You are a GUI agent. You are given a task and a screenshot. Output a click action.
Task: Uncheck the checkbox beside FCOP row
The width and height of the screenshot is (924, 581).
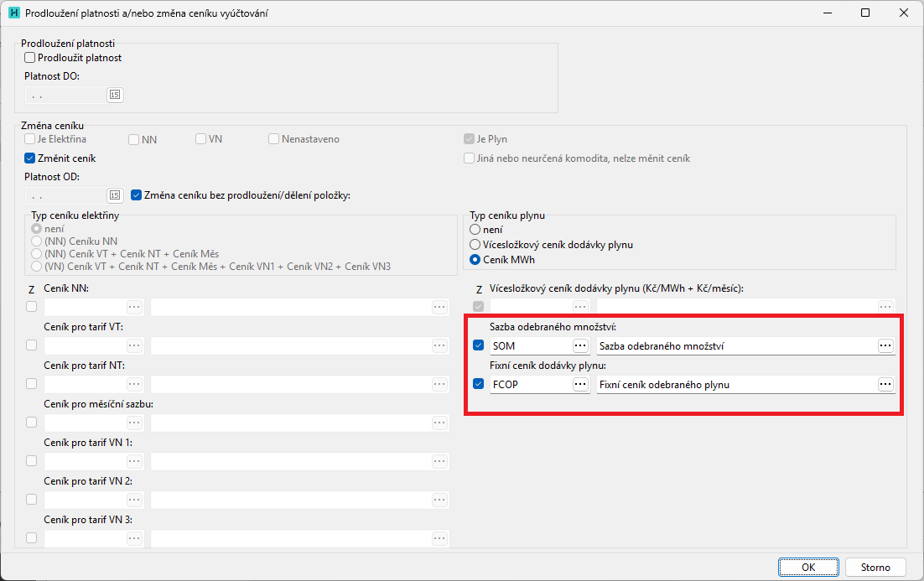point(478,384)
